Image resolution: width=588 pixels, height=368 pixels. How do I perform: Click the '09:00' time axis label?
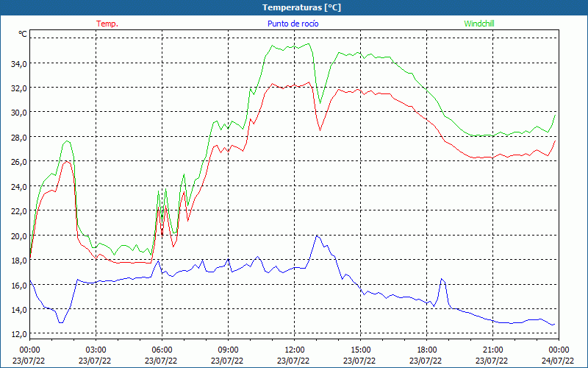228,350
